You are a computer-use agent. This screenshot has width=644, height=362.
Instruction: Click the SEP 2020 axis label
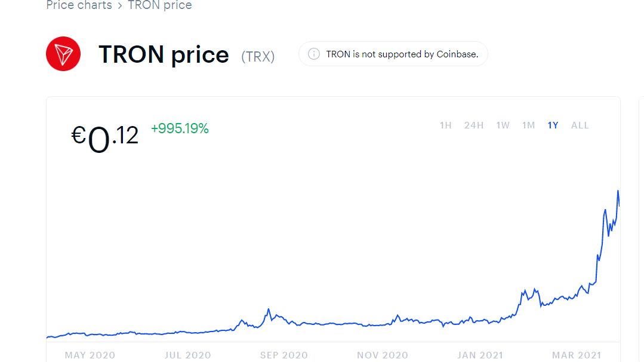[285, 355]
